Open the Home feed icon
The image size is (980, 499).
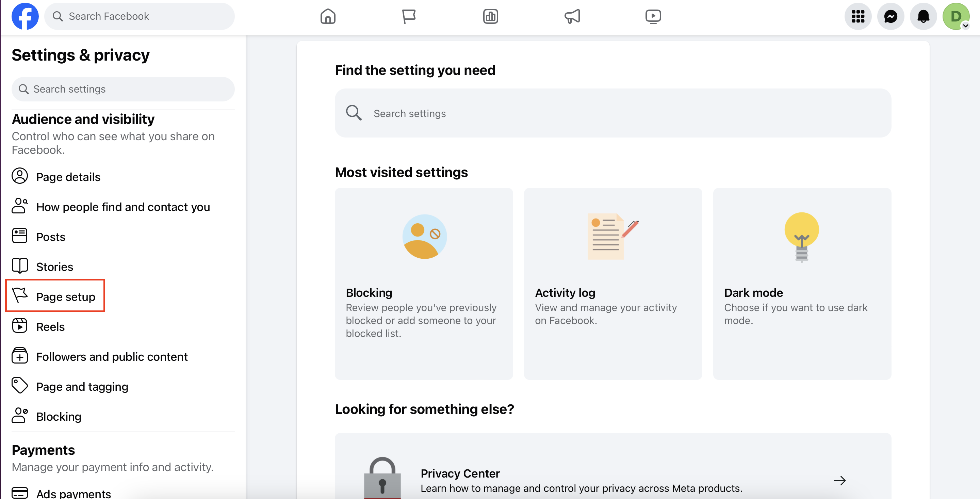pyautogui.click(x=328, y=16)
